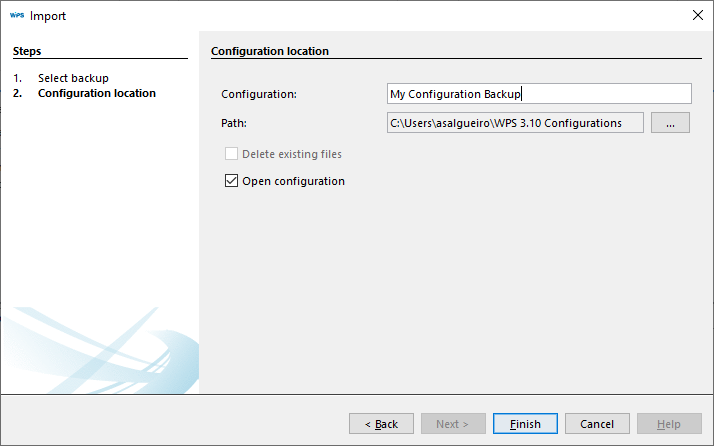Open Help from the bottom button row

tap(669, 424)
